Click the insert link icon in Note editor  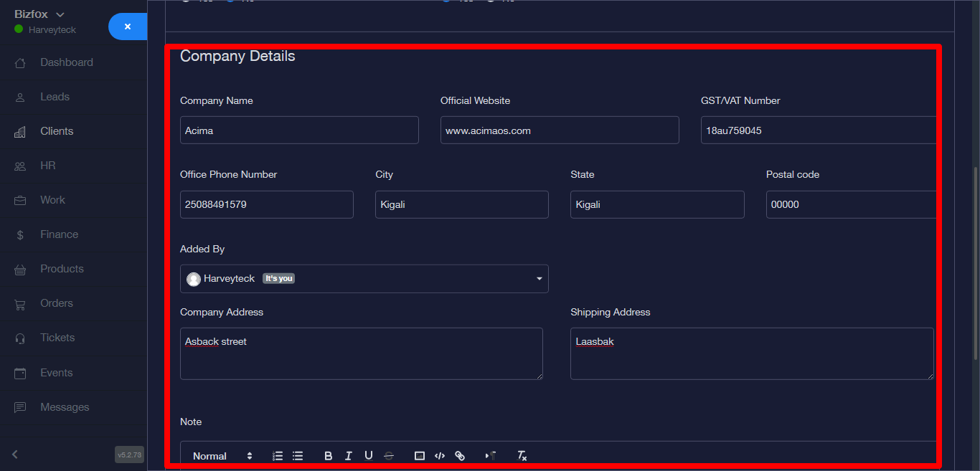(x=460, y=456)
